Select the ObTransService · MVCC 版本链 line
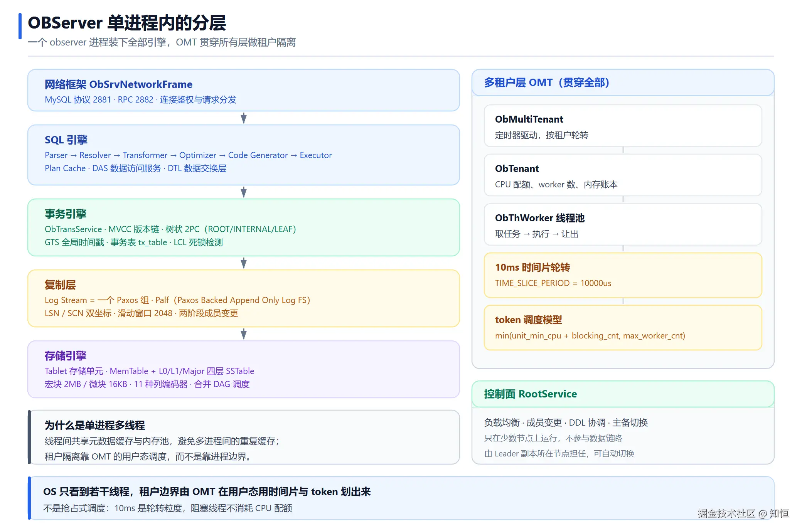802x532 pixels. tap(170, 229)
